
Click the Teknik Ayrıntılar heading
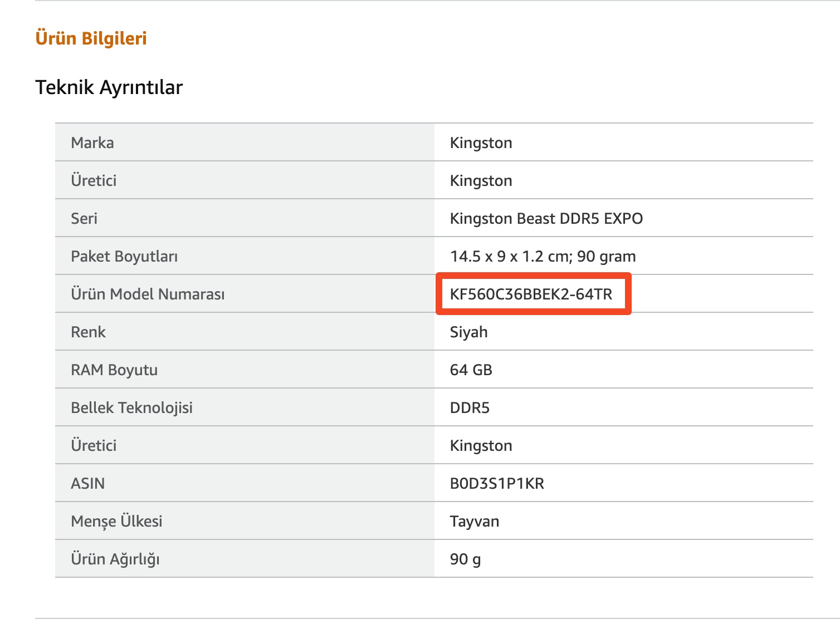pyautogui.click(x=109, y=87)
